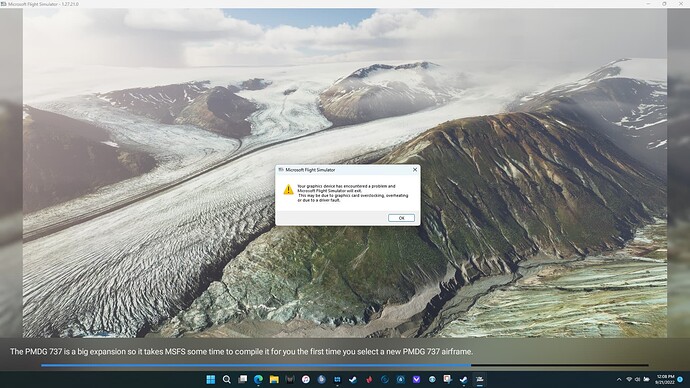
Task: Open the Windows Start menu
Action: click(x=211, y=379)
